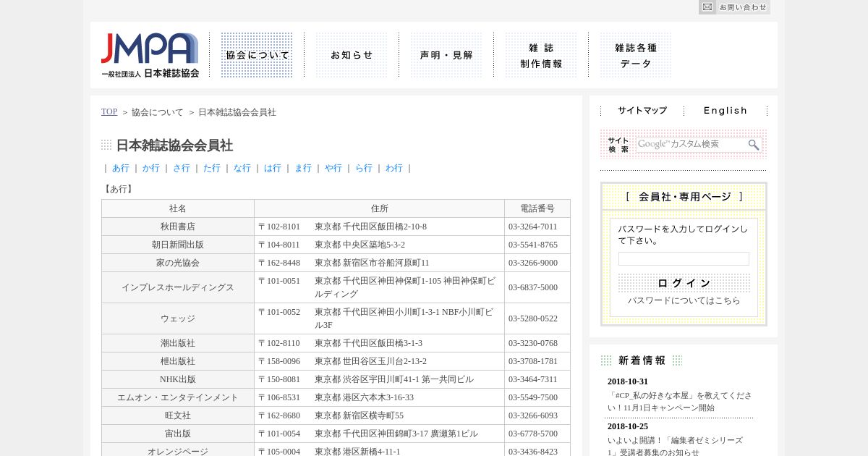This screenshot has width=868, height=456.
Task: Click phone number 03-3264-7011
Action: pyautogui.click(x=533, y=227)
